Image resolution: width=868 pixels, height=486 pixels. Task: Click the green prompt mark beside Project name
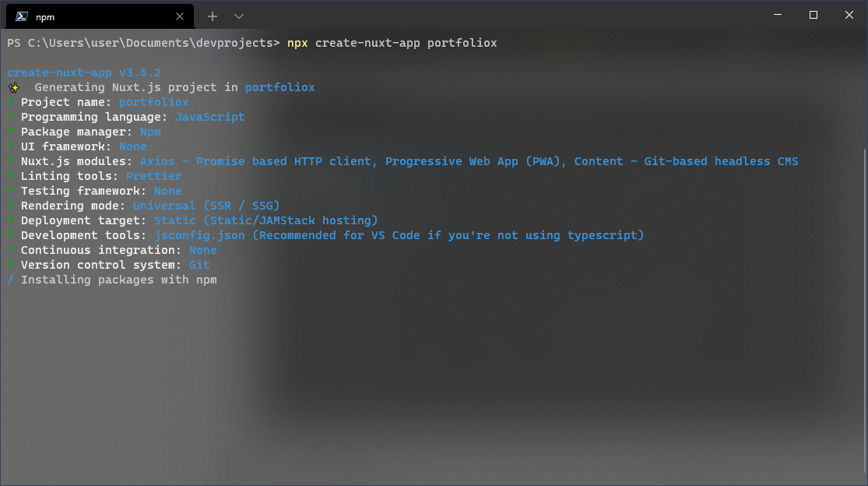pos(9,102)
